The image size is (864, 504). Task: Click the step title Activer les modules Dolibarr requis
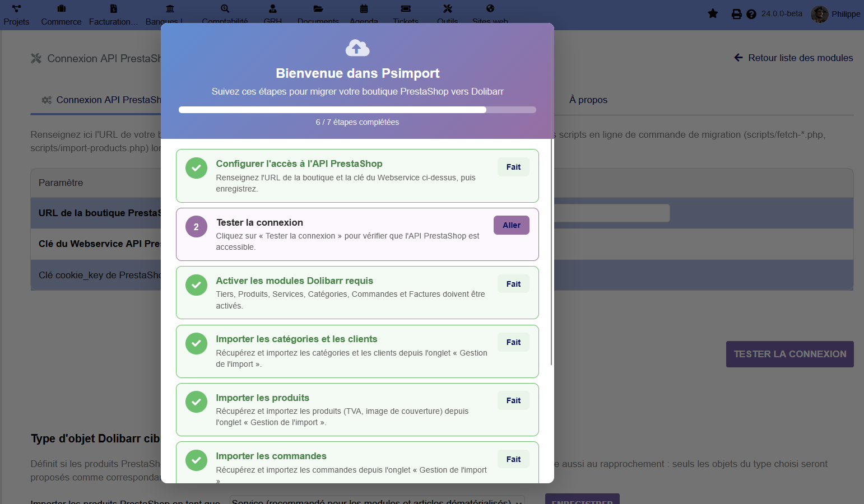[x=294, y=281]
